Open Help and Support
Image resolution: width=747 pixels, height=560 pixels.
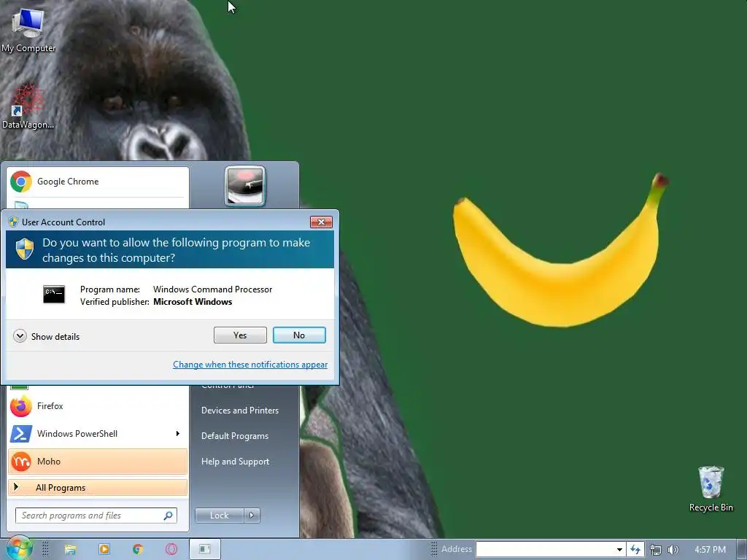pos(235,462)
